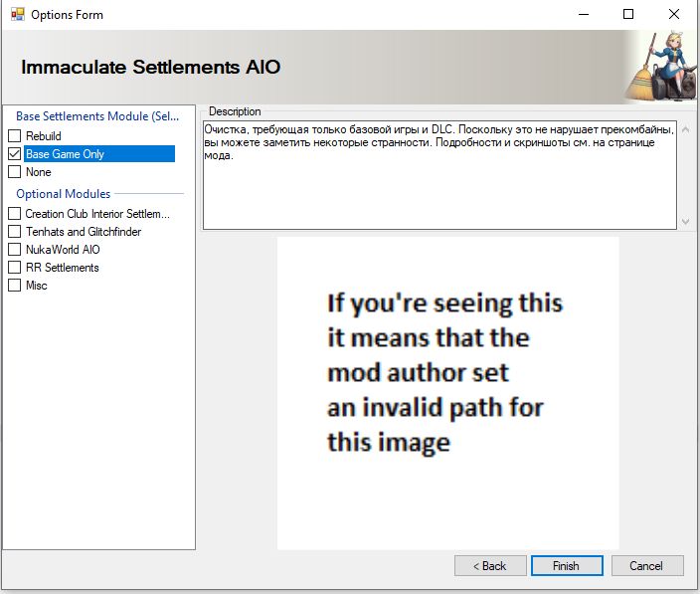Viewport: 700px width, 594px height.
Task: Cancel the installer options form
Action: tap(647, 566)
